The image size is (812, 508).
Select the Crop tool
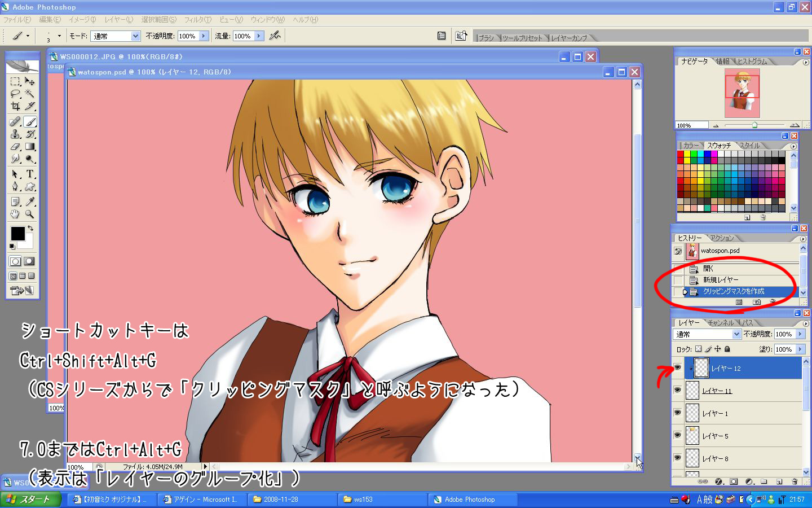pos(15,106)
